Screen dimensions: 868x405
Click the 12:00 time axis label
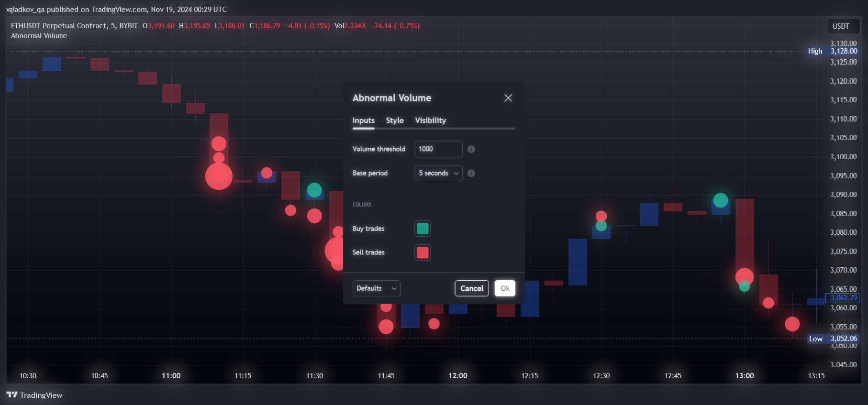pyautogui.click(x=458, y=376)
